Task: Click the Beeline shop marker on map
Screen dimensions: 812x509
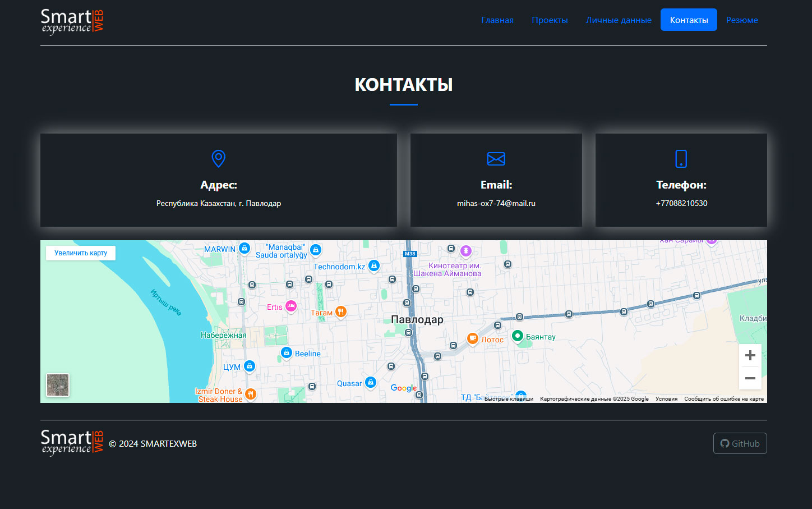Action: pyautogui.click(x=287, y=352)
